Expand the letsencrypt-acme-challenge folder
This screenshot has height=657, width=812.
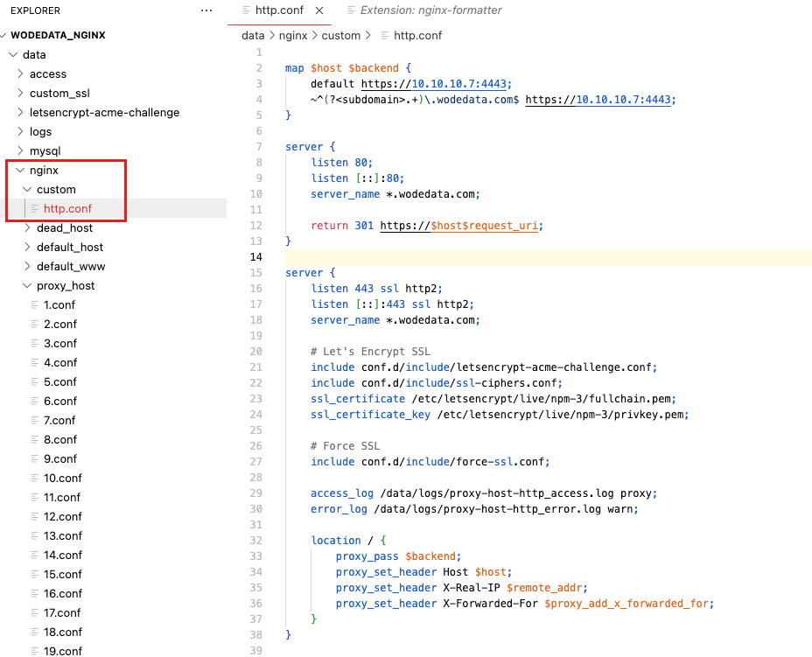[21, 113]
